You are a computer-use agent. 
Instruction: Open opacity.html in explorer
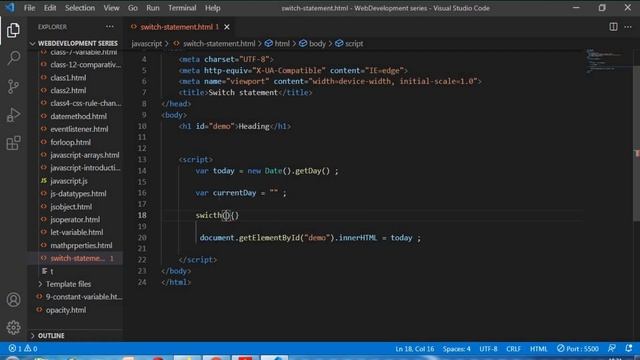pos(76,310)
